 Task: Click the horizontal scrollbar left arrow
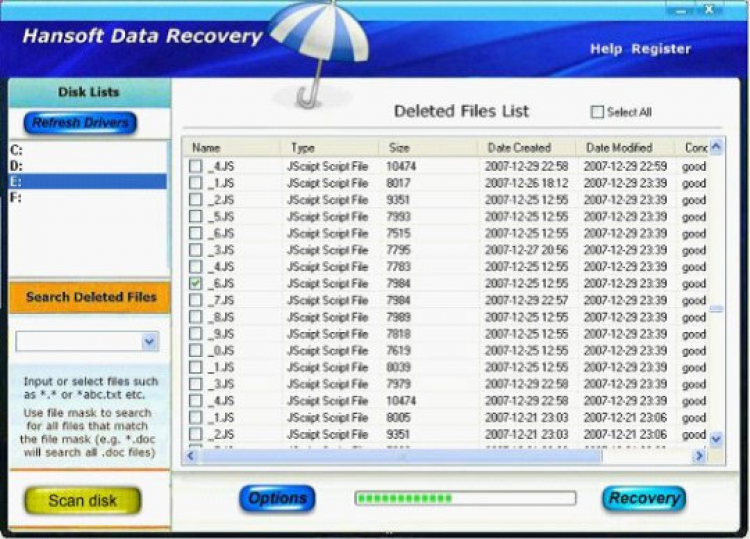[x=191, y=456]
